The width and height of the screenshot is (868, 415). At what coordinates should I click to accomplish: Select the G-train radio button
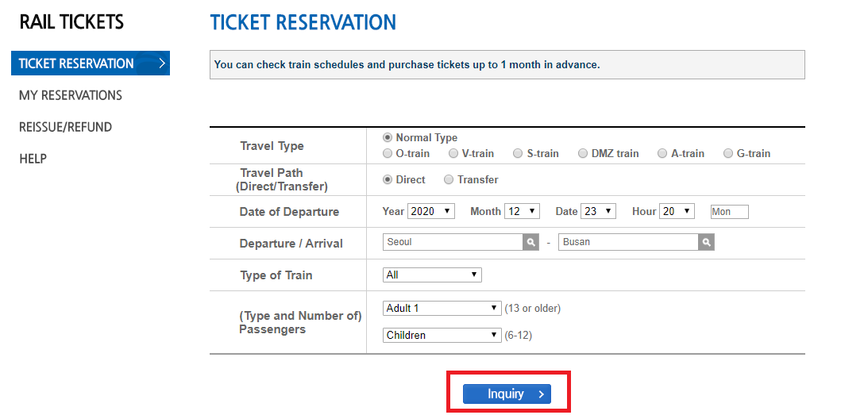click(x=728, y=153)
